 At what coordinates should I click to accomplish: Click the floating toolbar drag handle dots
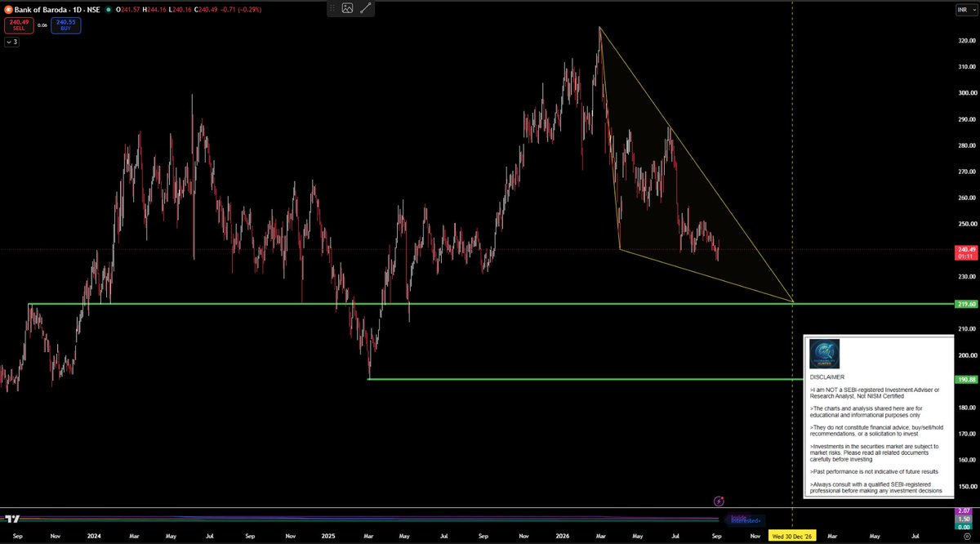332,8
